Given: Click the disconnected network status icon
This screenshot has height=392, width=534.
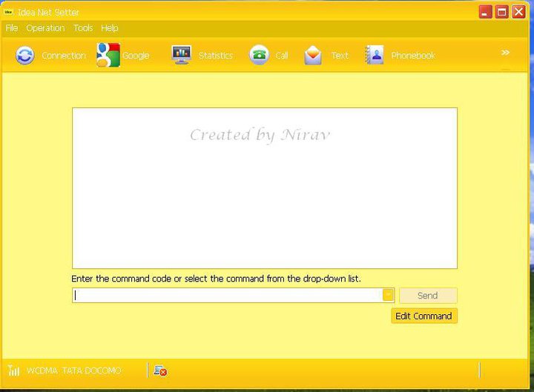Looking at the screenshot, I should (159, 370).
